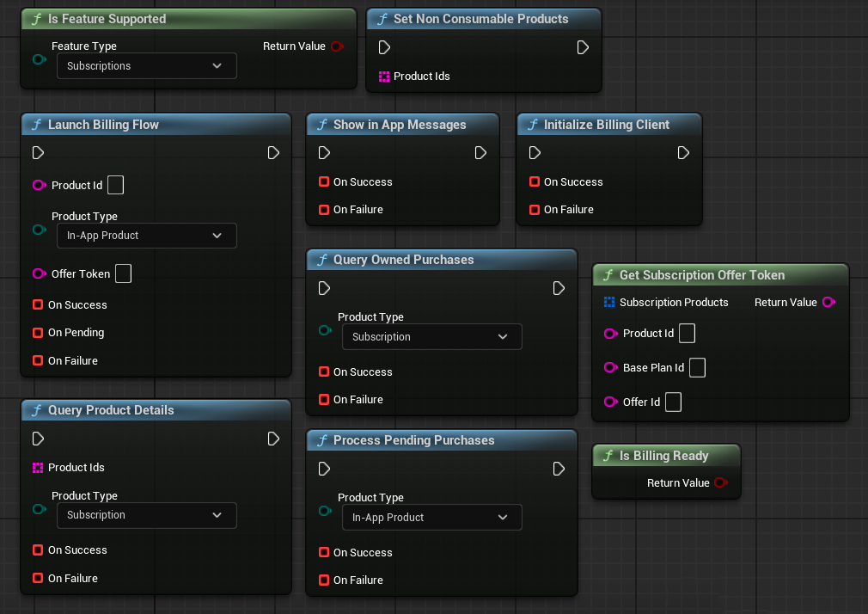Click the input execution pin on Launch Billing Flow

coord(38,153)
